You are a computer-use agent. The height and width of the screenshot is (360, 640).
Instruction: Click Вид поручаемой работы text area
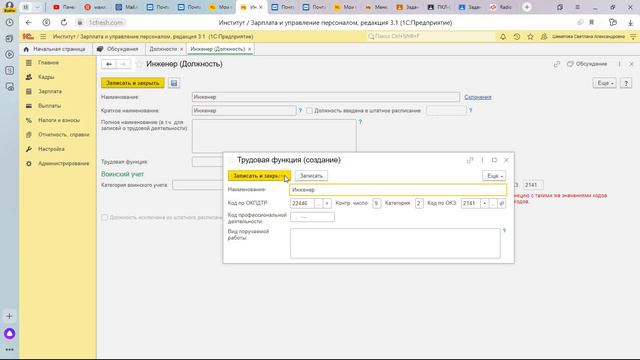pos(395,243)
